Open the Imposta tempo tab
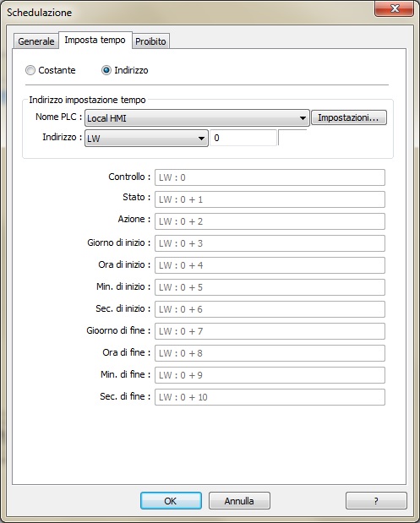Screen dimensions: 420x523 click(x=95, y=40)
